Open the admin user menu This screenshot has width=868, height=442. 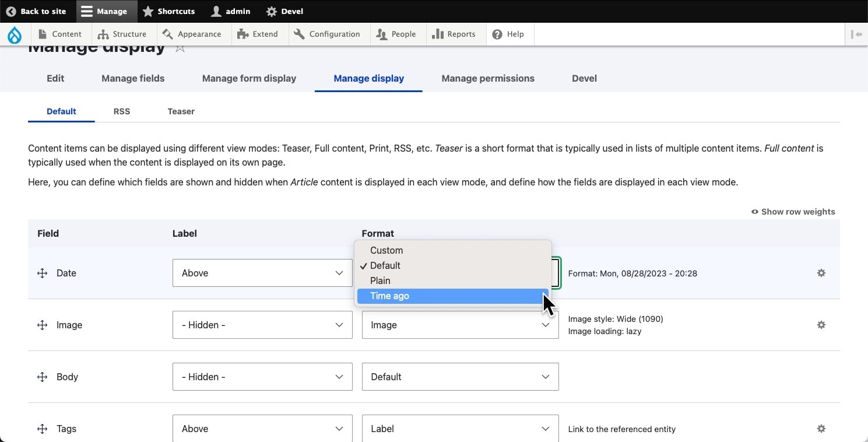[x=231, y=11]
